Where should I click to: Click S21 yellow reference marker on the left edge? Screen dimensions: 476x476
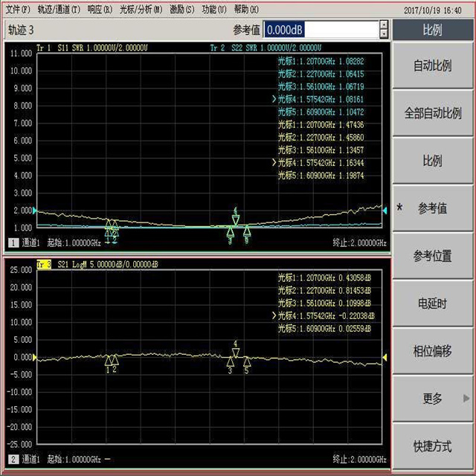[x=35, y=357]
